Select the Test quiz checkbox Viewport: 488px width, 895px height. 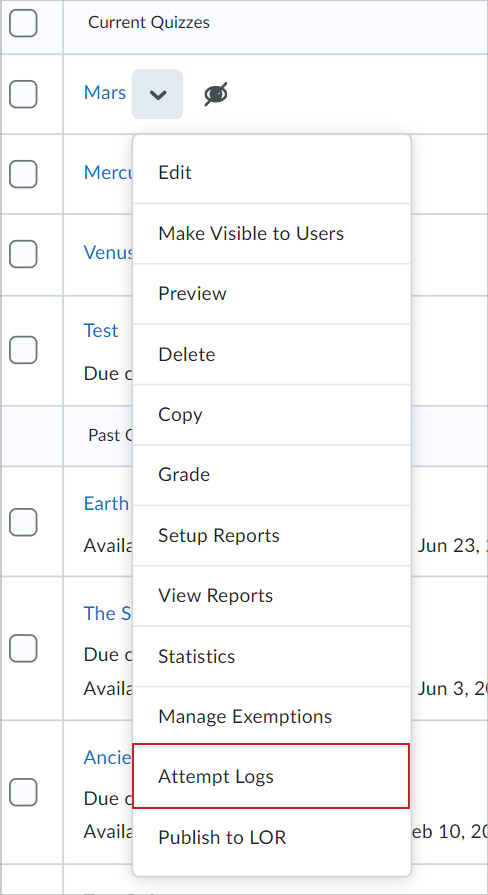pos(23,349)
